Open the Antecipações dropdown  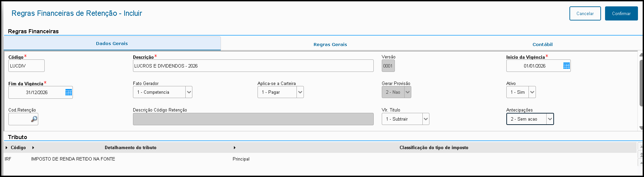pyautogui.click(x=550, y=119)
